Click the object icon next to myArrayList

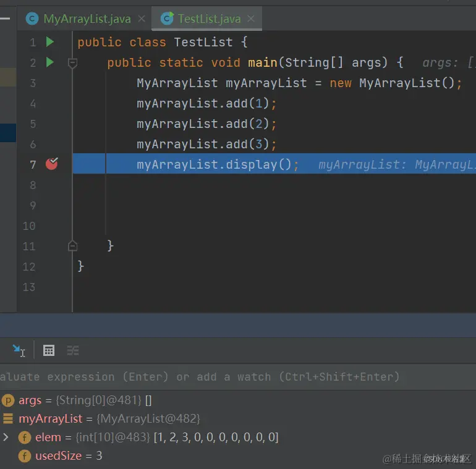(x=8, y=419)
